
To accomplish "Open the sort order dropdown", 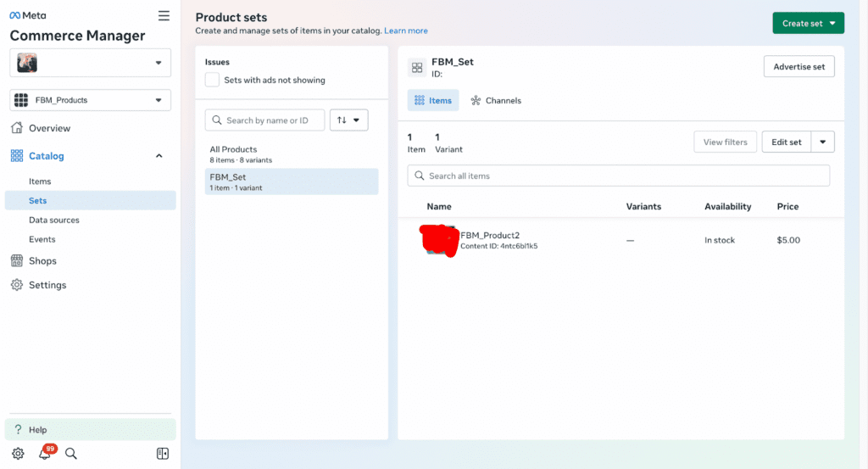I will [348, 120].
